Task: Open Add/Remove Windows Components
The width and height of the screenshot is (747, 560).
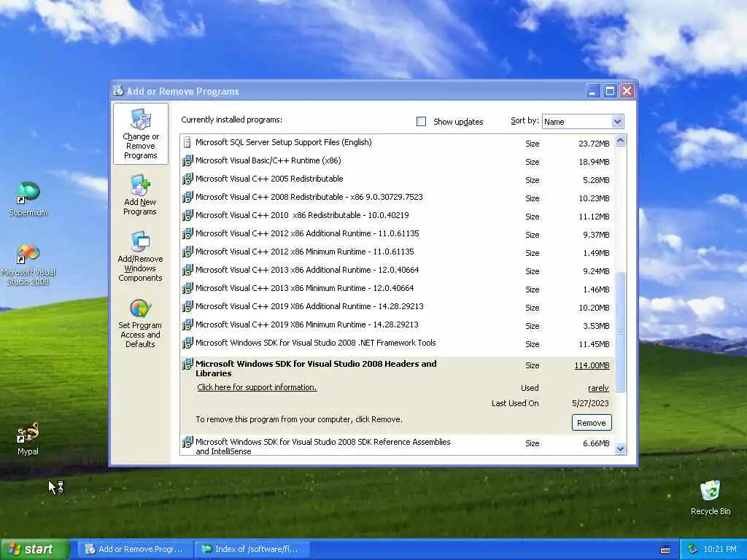Action: (140, 256)
